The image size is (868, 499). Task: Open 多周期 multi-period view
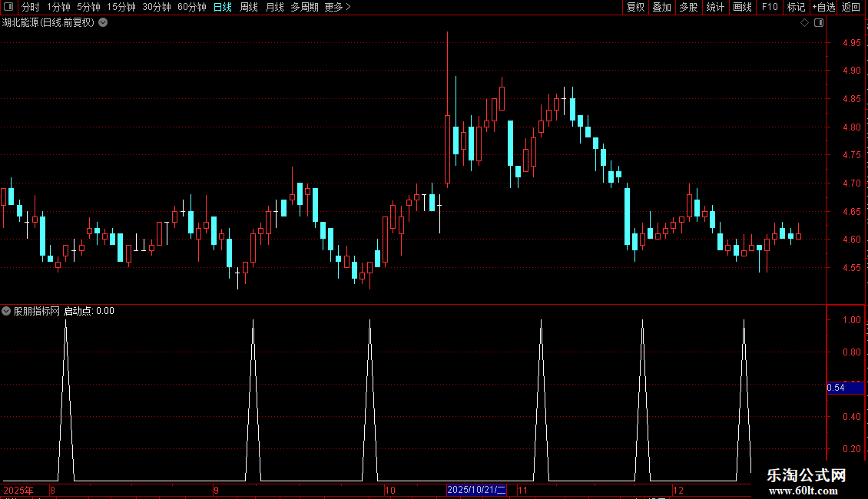click(304, 7)
